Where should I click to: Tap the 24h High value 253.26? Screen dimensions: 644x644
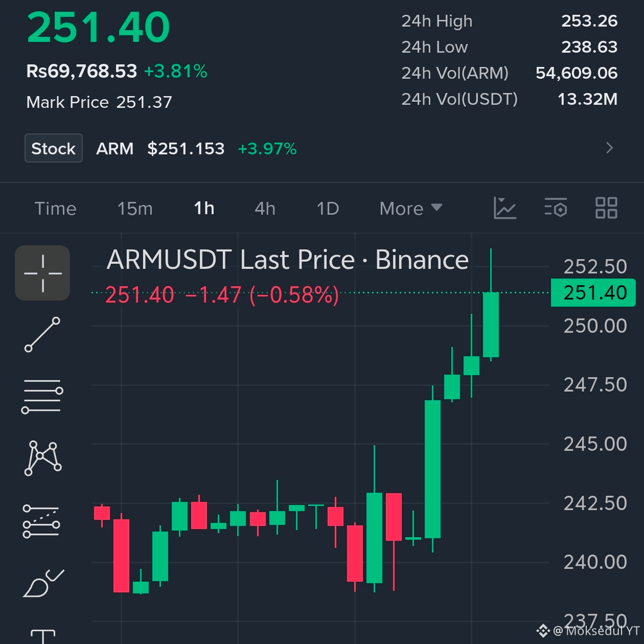[x=589, y=21]
